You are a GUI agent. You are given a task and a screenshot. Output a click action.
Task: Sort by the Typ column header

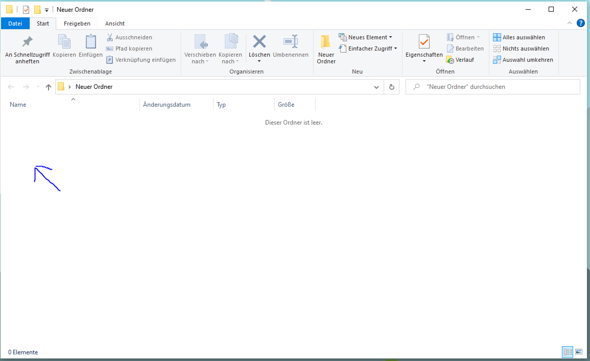pos(244,104)
